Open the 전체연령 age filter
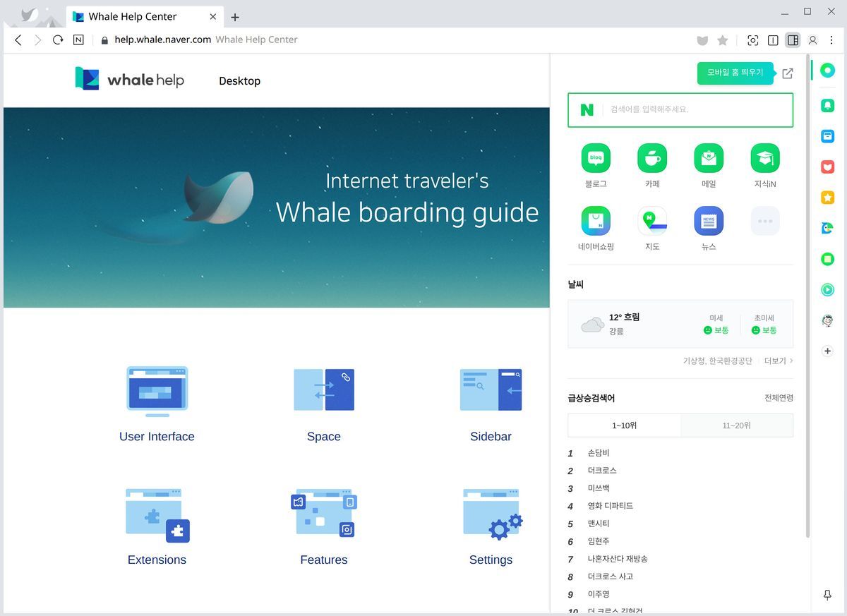This screenshot has height=616, width=847. click(779, 398)
